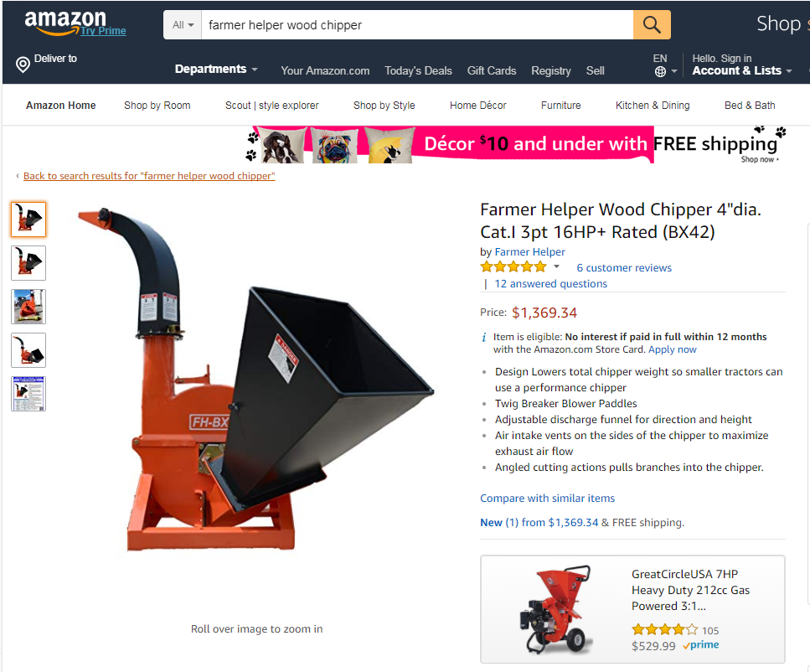This screenshot has height=672, width=810.
Task: Click the back chevron near search results link
Action: point(18,176)
